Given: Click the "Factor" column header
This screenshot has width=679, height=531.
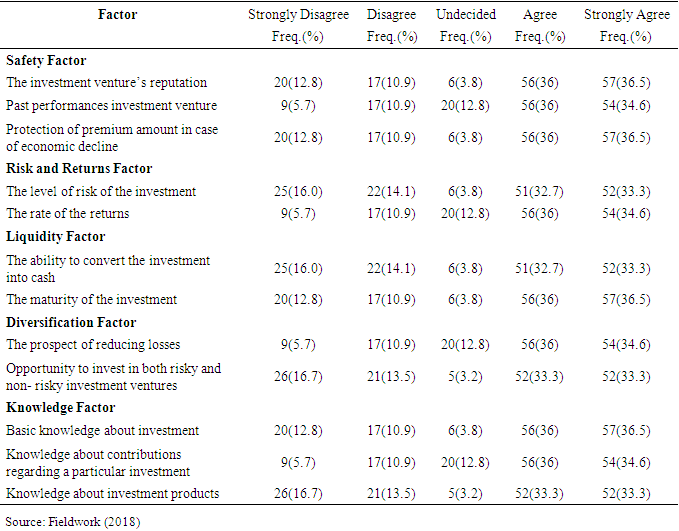Looking at the screenshot, I should point(118,15).
